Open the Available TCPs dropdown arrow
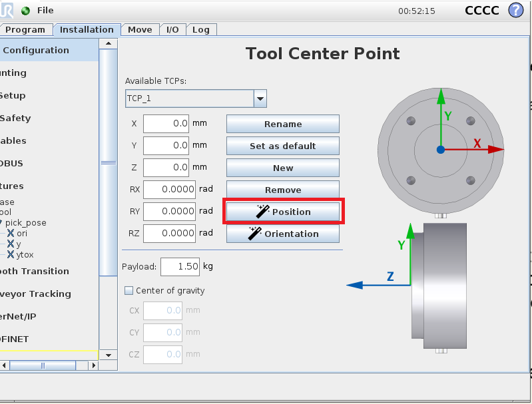 [260, 99]
